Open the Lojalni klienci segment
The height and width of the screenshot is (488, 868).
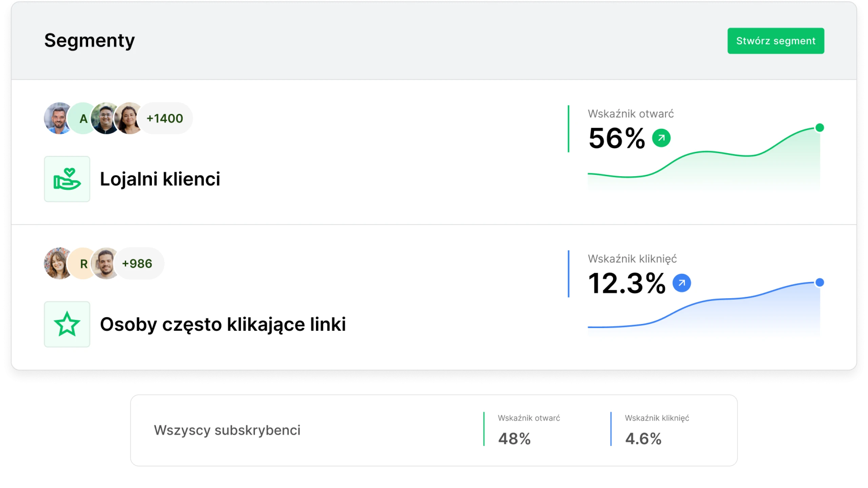pos(160,179)
